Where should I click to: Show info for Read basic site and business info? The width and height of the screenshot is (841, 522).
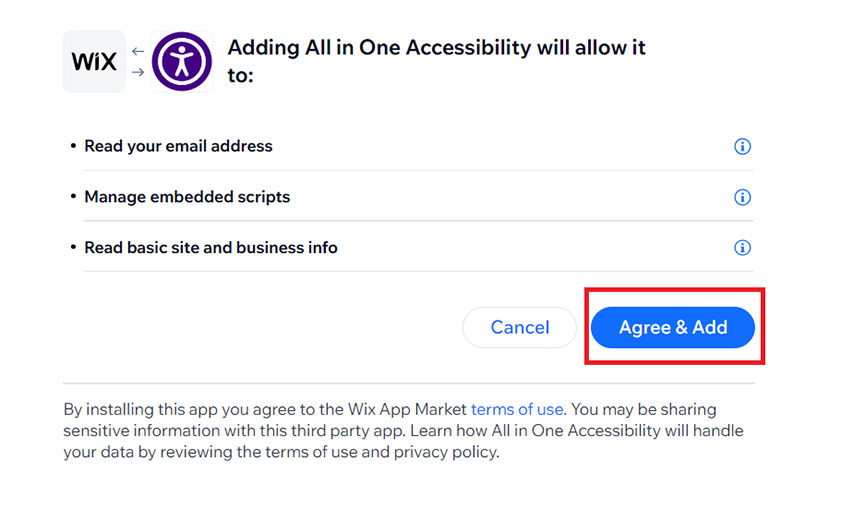[x=742, y=247]
